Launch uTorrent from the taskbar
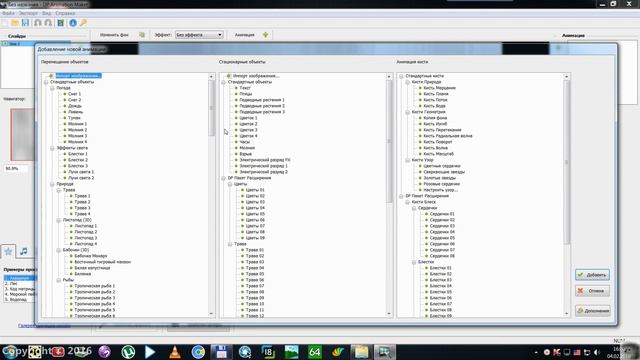The height and width of the screenshot is (360, 640). [x=128, y=351]
